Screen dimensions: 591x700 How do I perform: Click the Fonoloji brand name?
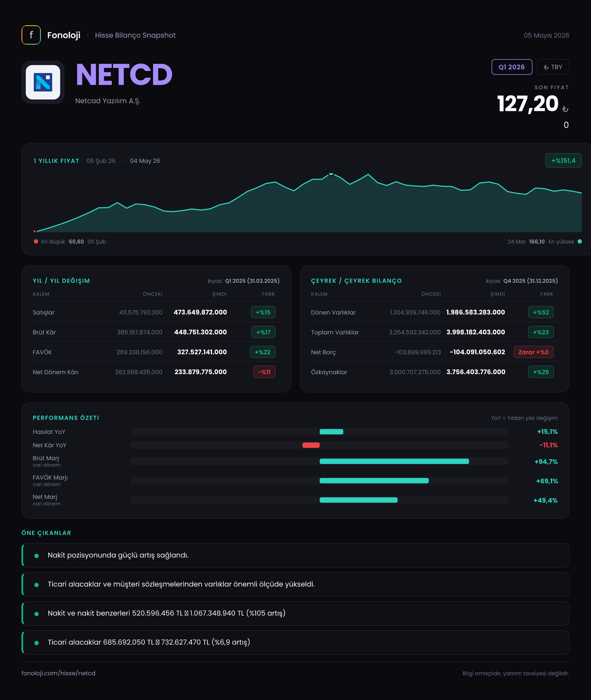(x=64, y=35)
